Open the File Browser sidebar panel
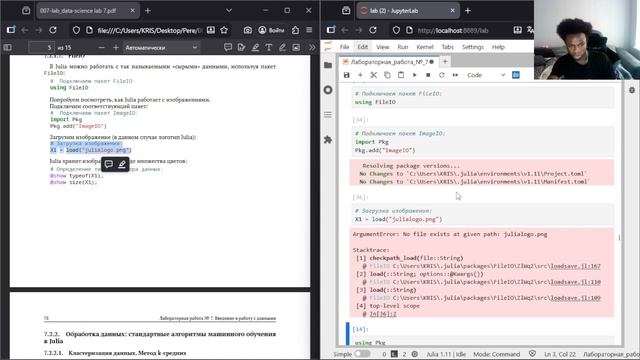The width and height of the screenshot is (640, 360). click(328, 65)
